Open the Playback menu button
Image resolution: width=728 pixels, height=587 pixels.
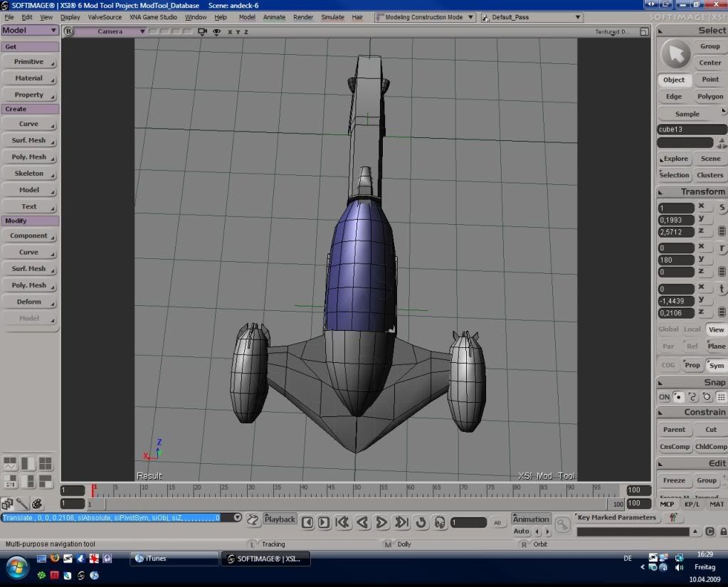click(280, 519)
